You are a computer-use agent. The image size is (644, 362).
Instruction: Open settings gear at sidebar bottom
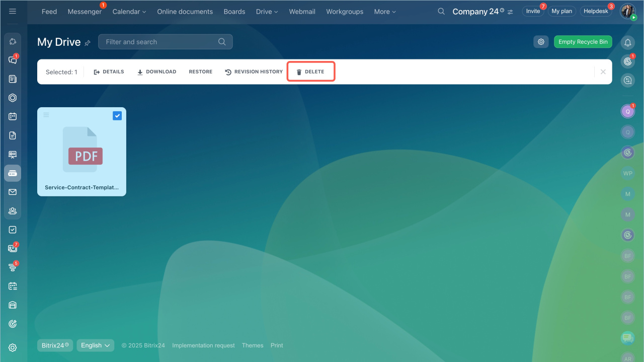(13, 347)
